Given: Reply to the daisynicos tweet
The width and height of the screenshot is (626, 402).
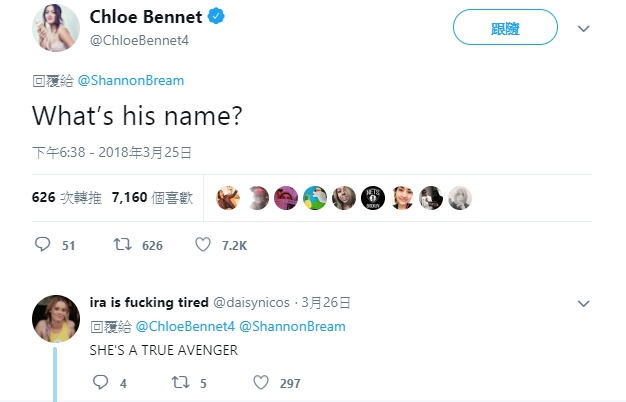Looking at the screenshot, I should (99, 382).
